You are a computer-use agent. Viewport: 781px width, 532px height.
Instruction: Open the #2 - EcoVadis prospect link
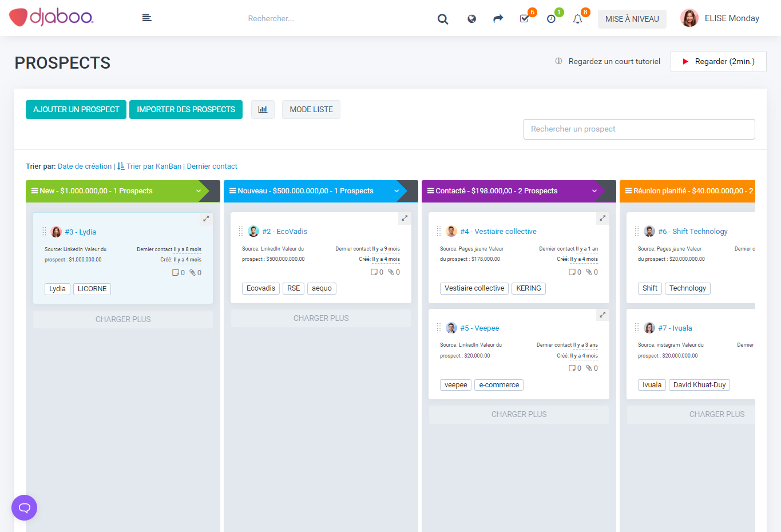[285, 231]
